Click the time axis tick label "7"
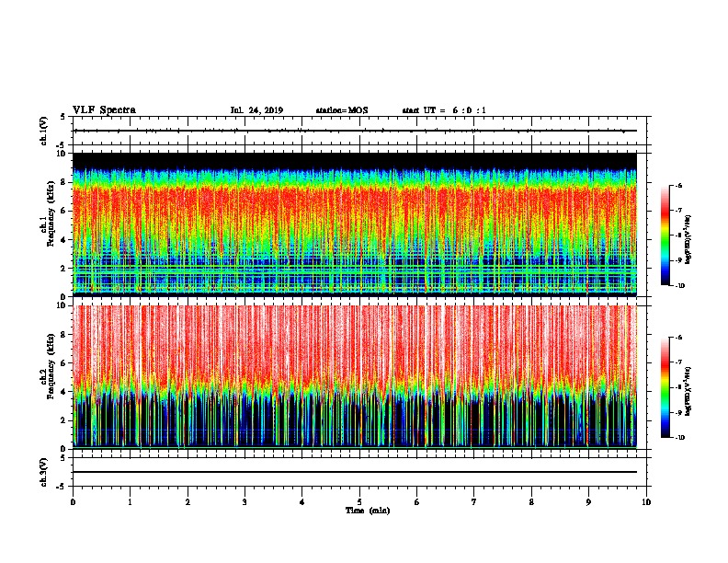 pyautogui.click(x=474, y=502)
